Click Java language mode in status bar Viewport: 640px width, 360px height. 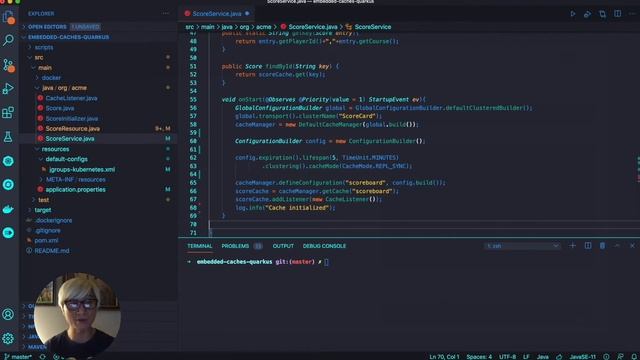[x=542, y=357]
